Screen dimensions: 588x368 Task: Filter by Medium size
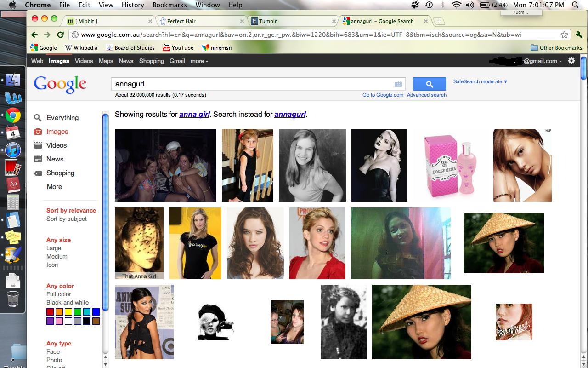pyautogui.click(x=57, y=256)
